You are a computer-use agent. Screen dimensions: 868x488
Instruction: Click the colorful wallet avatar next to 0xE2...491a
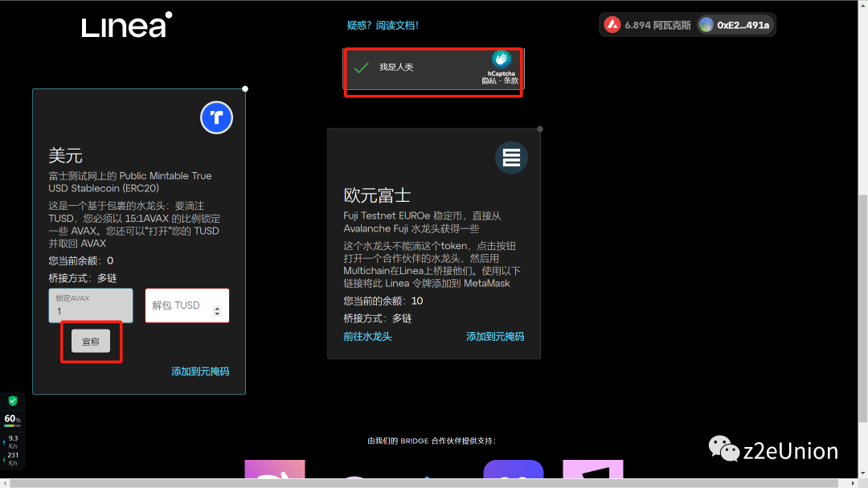coord(706,24)
